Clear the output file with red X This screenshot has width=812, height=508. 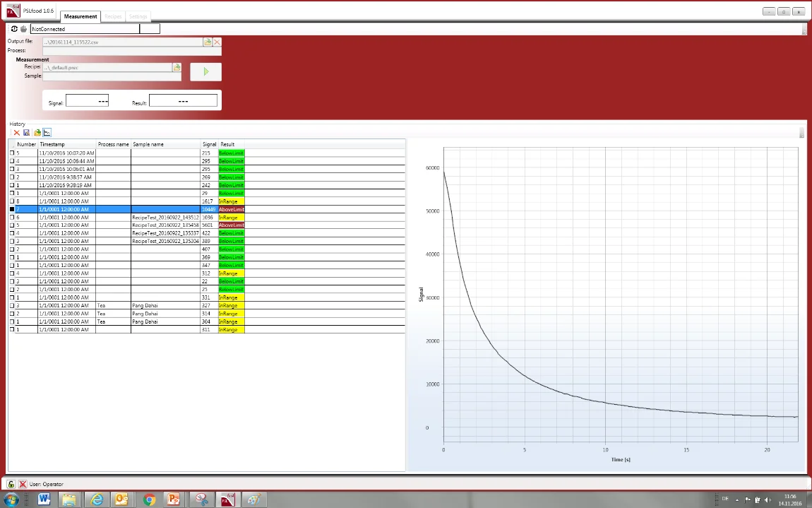[217, 42]
